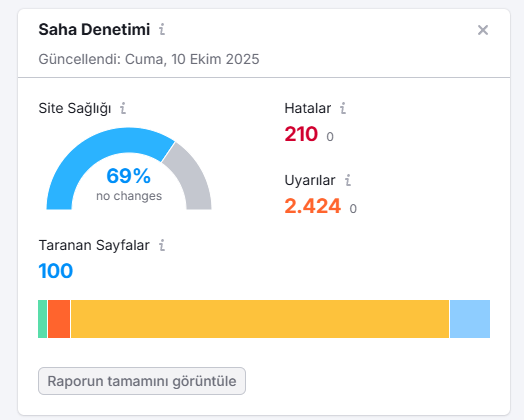The width and height of the screenshot is (524, 420).
Task: Click the red 210 errors count
Action: pos(301,134)
